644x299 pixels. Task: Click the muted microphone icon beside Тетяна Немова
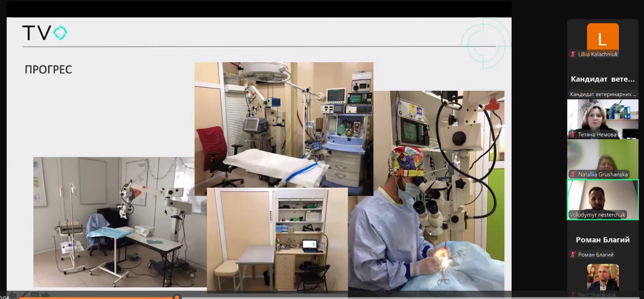[x=573, y=134]
